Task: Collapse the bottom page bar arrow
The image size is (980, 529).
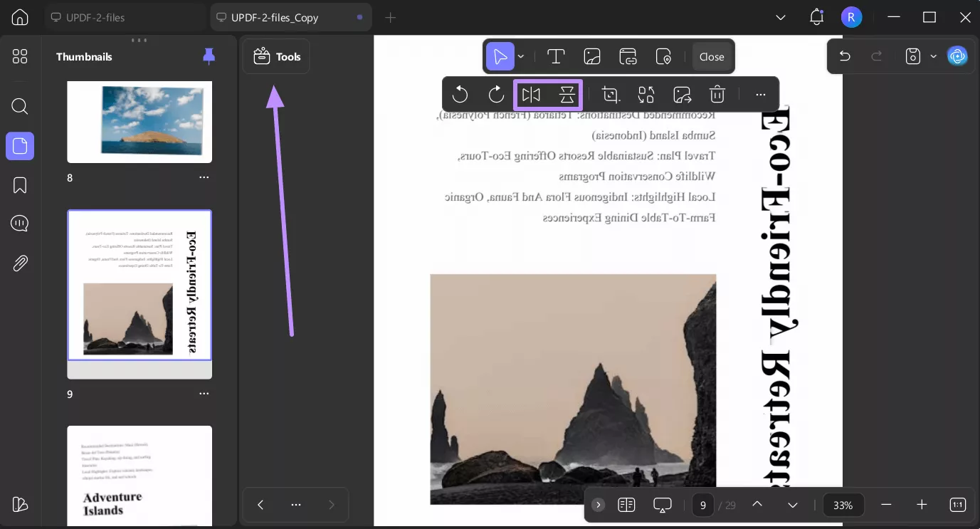Action: click(x=599, y=505)
